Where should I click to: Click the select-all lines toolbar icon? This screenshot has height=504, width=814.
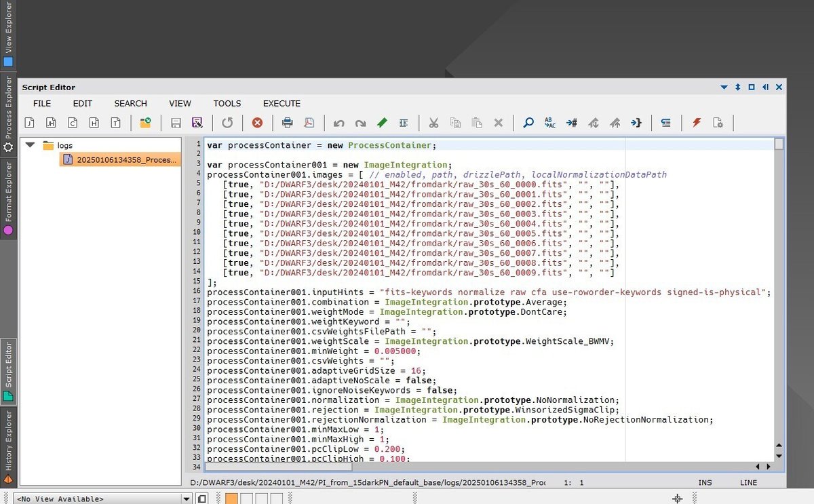(404, 123)
